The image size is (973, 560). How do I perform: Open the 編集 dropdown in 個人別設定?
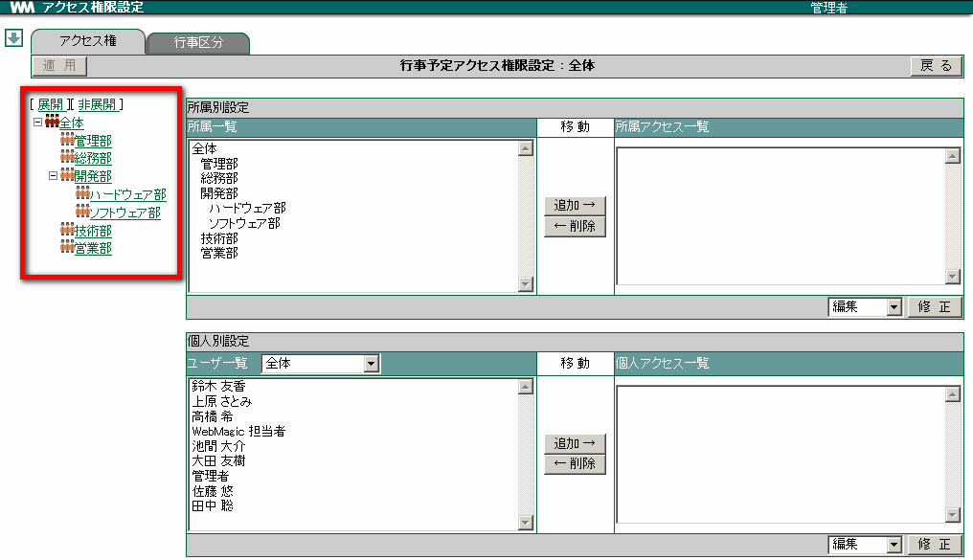[x=894, y=545]
